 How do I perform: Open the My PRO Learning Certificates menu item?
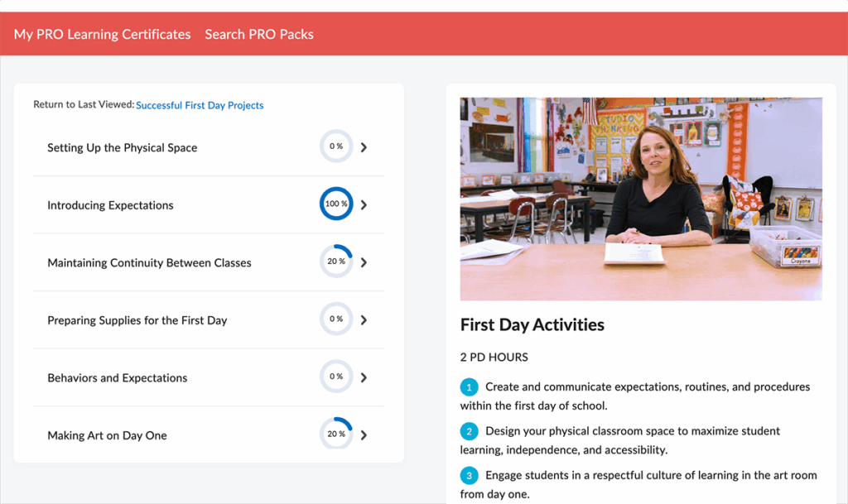[x=102, y=34]
